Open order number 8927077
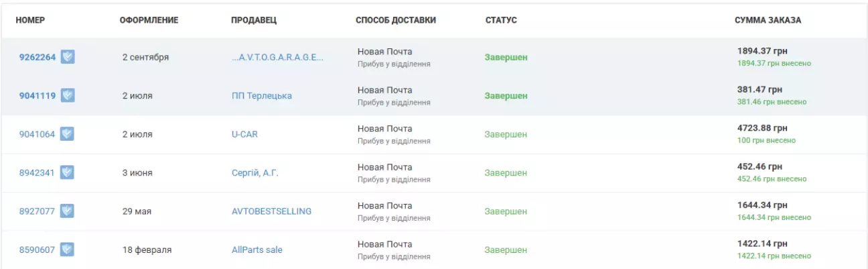Screen dimensions: 868x269 point(38,211)
